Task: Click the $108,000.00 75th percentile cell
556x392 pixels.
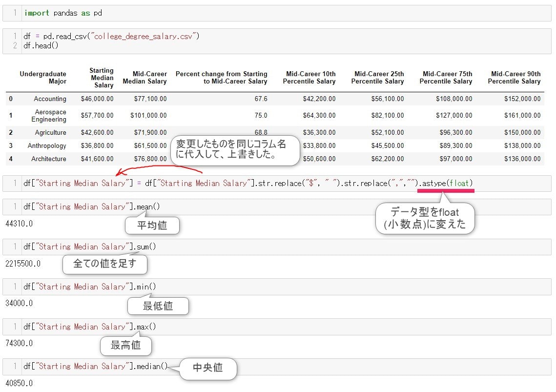Action: pos(454,99)
